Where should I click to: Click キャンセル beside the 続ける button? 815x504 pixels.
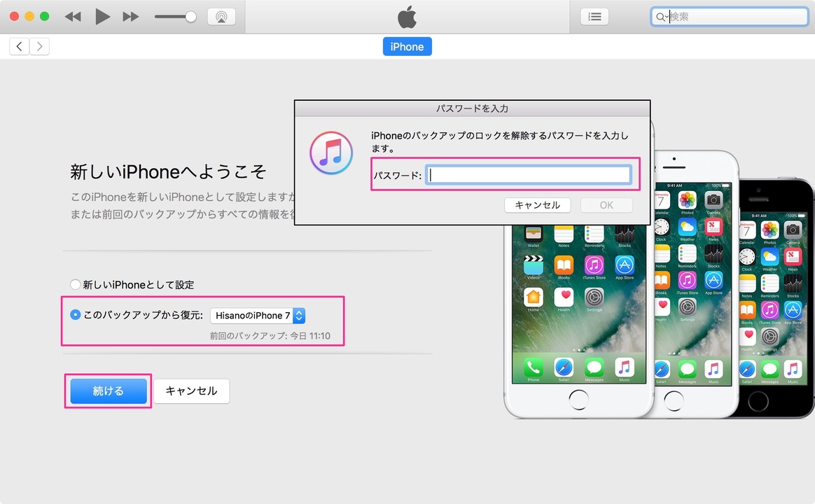(191, 391)
